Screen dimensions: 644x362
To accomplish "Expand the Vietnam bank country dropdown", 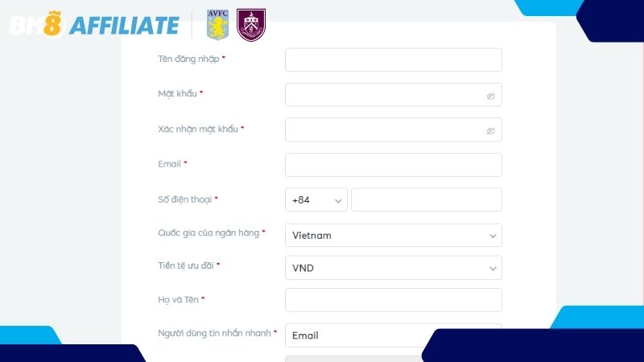I will click(393, 236).
